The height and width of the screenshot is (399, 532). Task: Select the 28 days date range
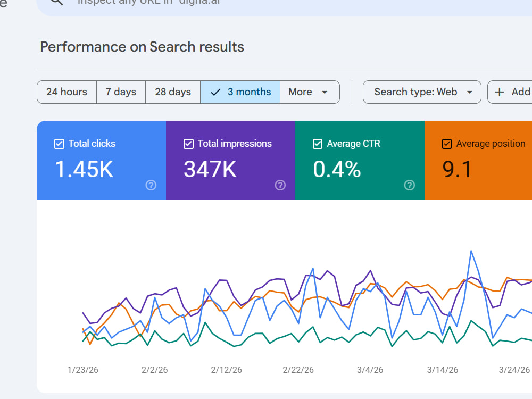(173, 92)
